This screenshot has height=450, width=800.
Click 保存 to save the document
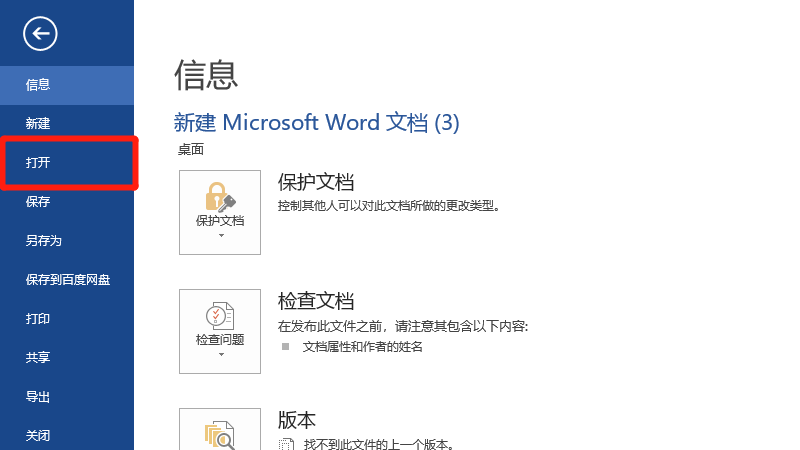click(x=38, y=202)
